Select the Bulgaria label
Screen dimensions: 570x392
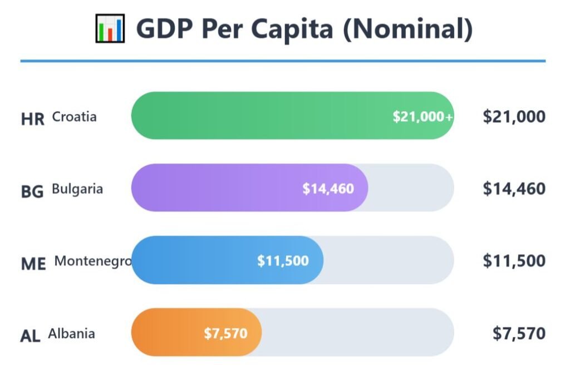pos(77,188)
